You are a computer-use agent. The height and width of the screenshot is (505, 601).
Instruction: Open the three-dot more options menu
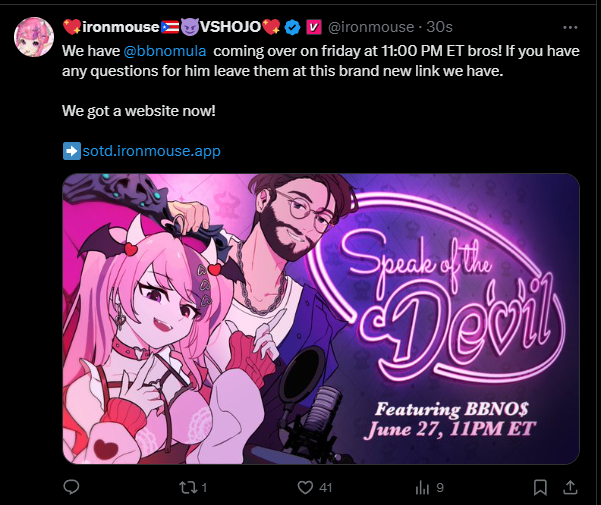coord(570,27)
